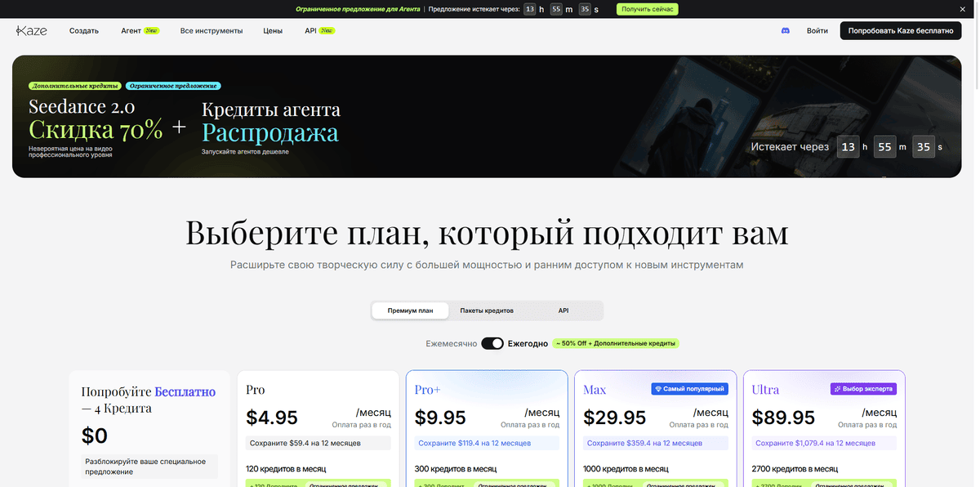Open the 'API' nav item
Viewport: 980px width, 487px height.
coord(320,30)
